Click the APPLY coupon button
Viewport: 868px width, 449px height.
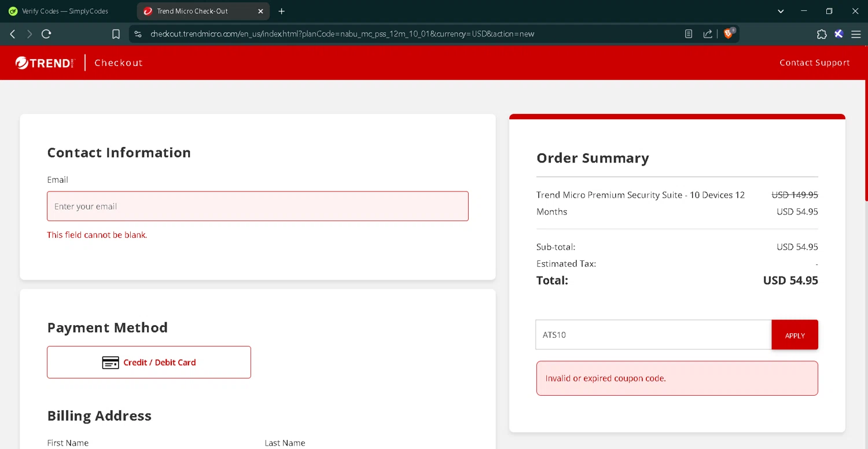795,335
